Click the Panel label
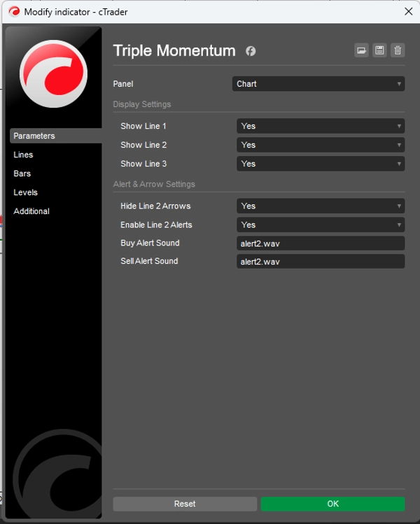 (123, 84)
